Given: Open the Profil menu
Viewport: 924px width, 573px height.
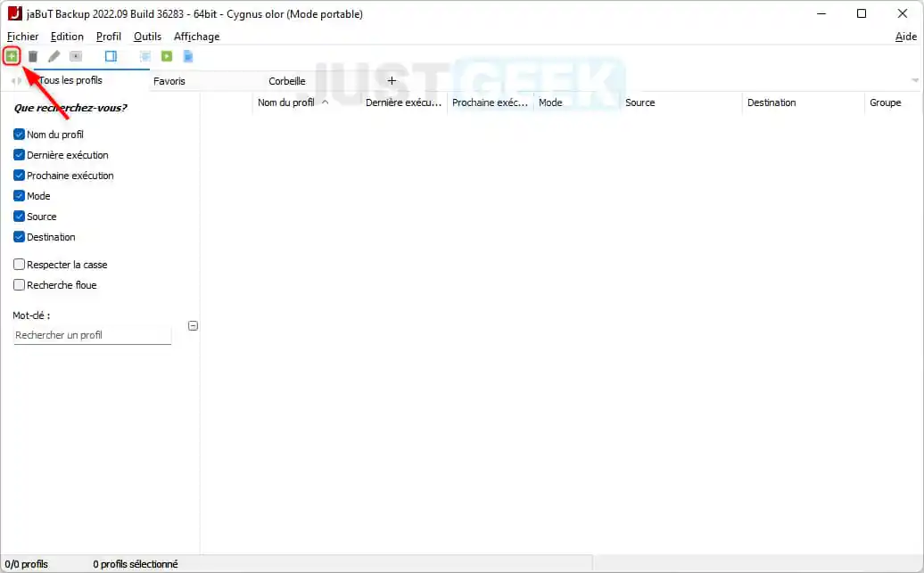Looking at the screenshot, I should [109, 37].
